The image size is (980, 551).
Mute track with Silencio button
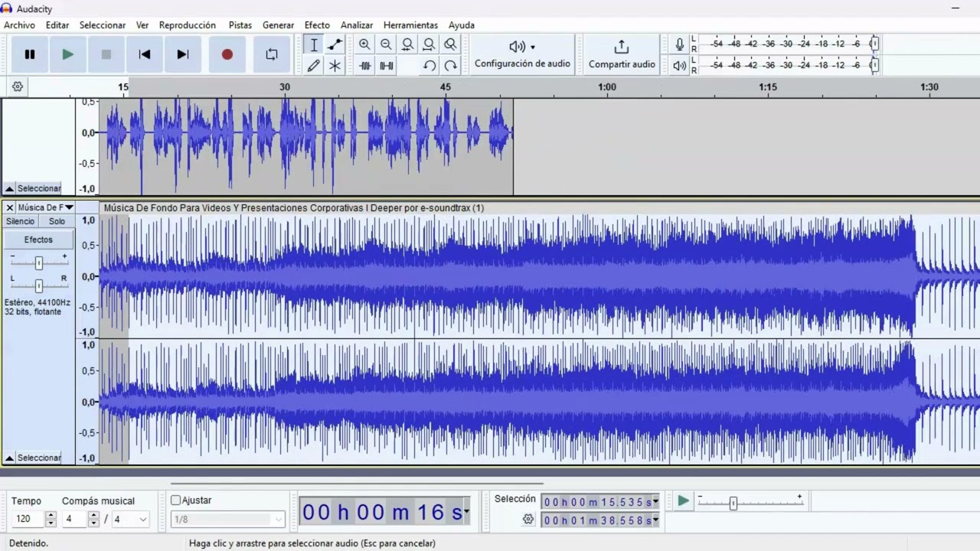click(21, 221)
